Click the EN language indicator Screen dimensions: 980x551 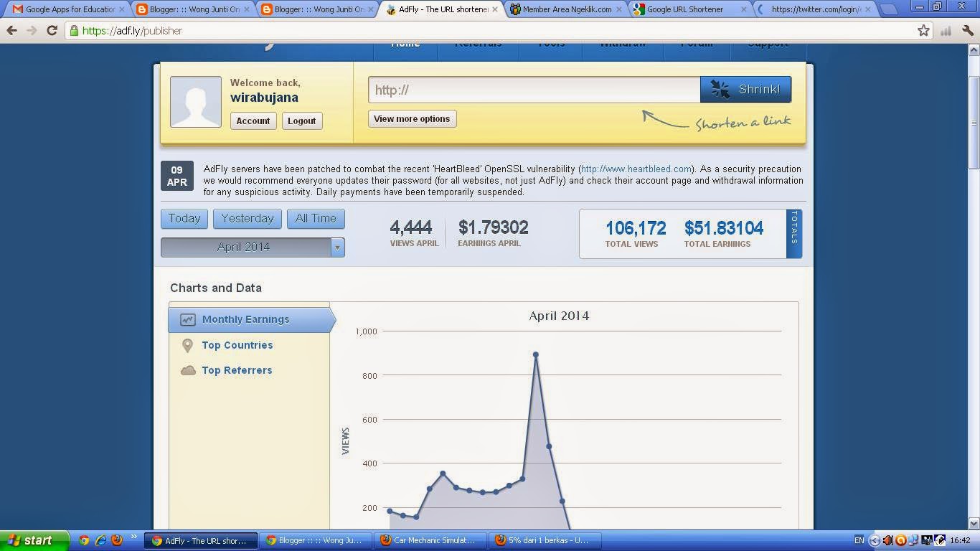[859, 540]
